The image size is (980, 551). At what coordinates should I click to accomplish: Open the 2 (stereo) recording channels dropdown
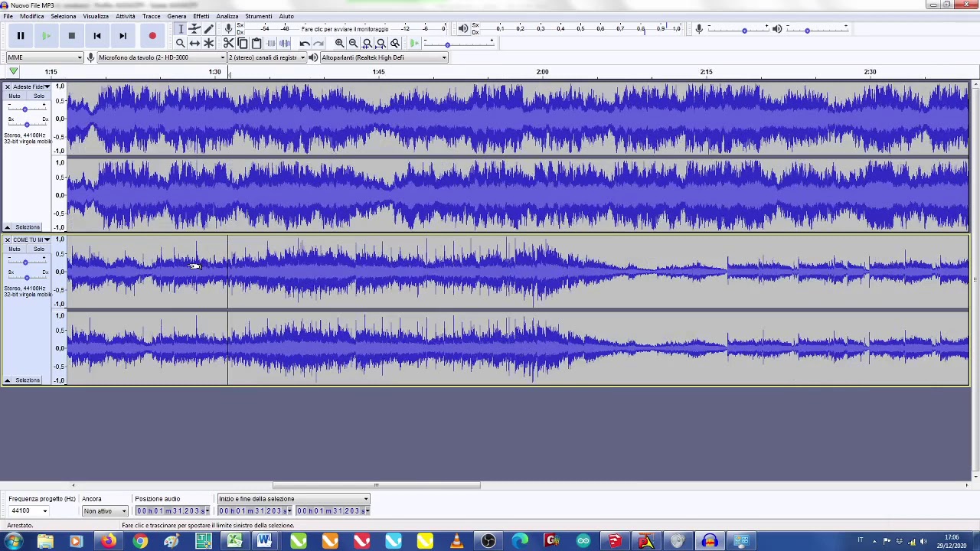(x=266, y=58)
